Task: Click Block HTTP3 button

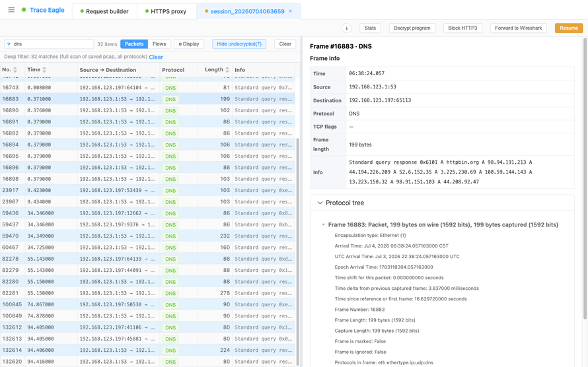Action: tap(462, 28)
